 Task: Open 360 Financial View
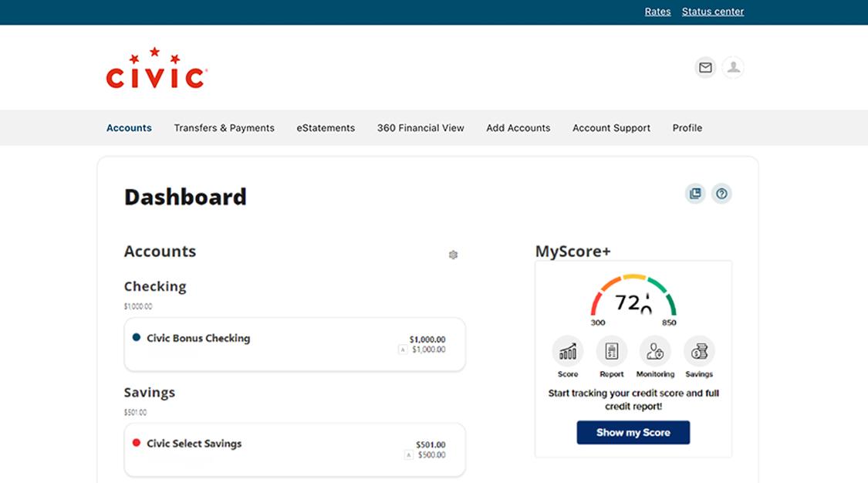coord(420,127)
